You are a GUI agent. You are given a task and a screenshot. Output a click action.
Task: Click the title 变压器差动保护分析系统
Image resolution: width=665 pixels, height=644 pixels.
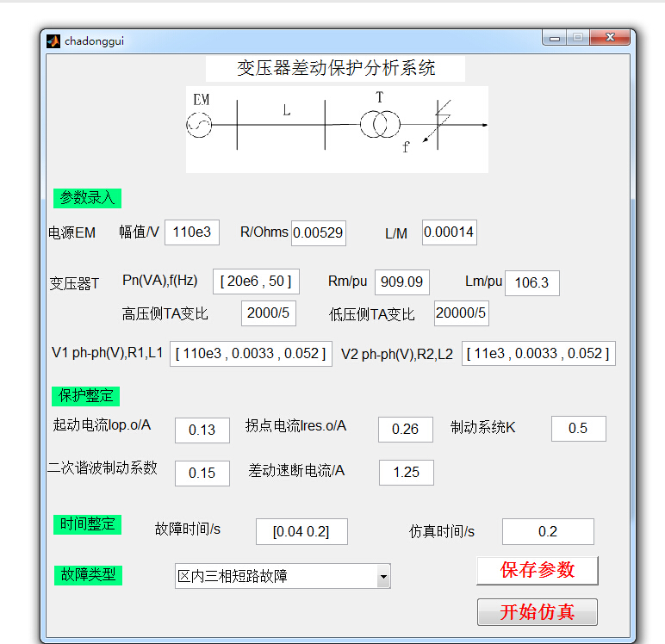click(x=336, y=69)
